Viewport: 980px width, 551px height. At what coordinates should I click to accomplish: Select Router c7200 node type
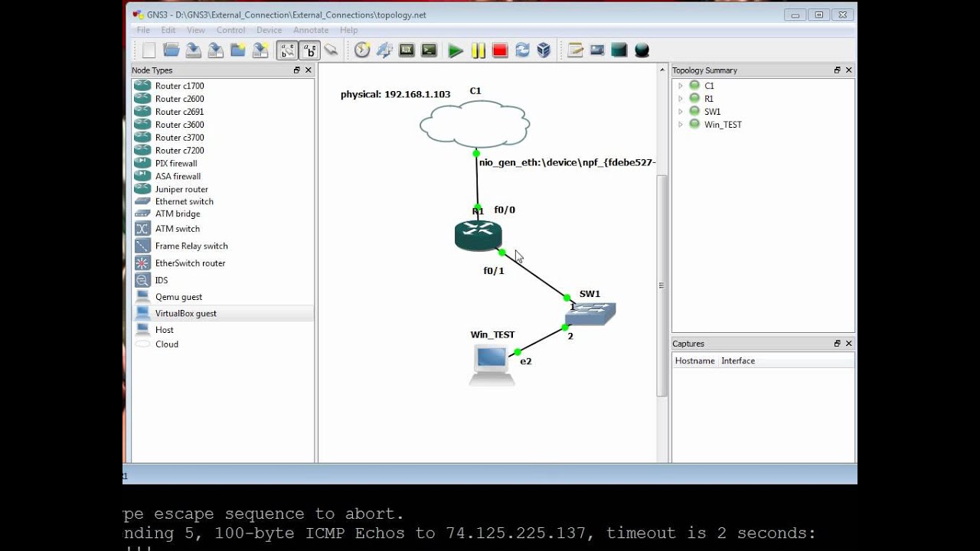tap(223, 151)
